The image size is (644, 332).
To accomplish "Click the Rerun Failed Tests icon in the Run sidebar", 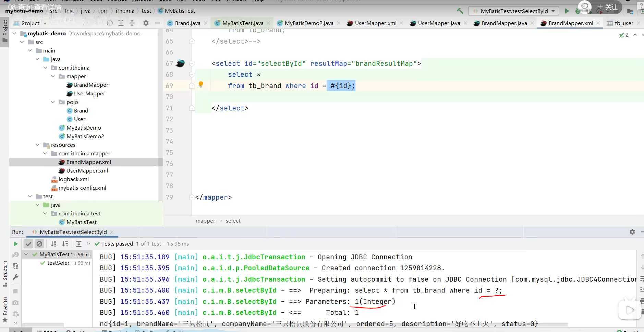I will [15, 255].
